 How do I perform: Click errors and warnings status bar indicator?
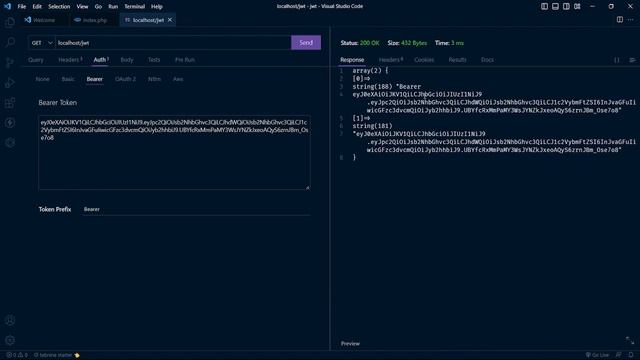tap(17, 355)
